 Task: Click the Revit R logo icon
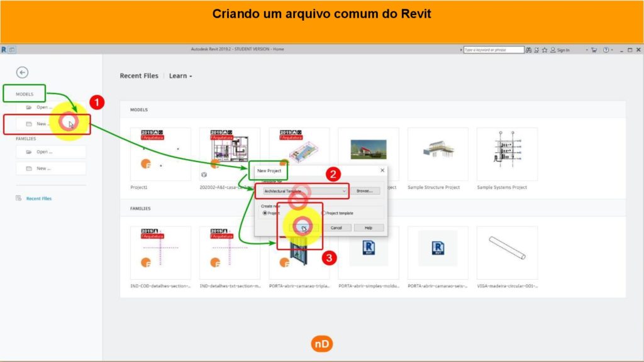point(4,50)
